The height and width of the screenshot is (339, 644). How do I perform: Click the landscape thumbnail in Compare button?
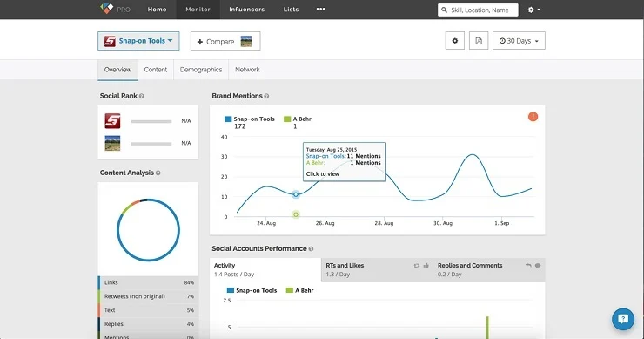pos(246,41)
